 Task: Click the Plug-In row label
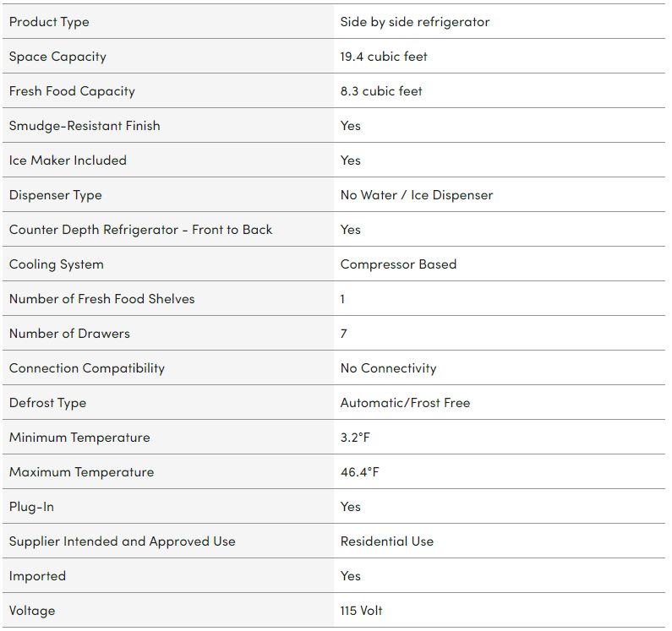pos(31,507)
